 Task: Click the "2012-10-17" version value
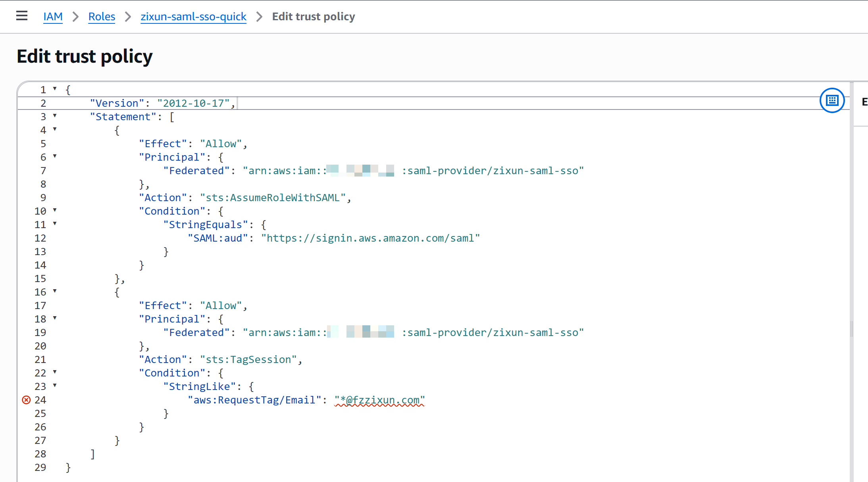point(193,103)
